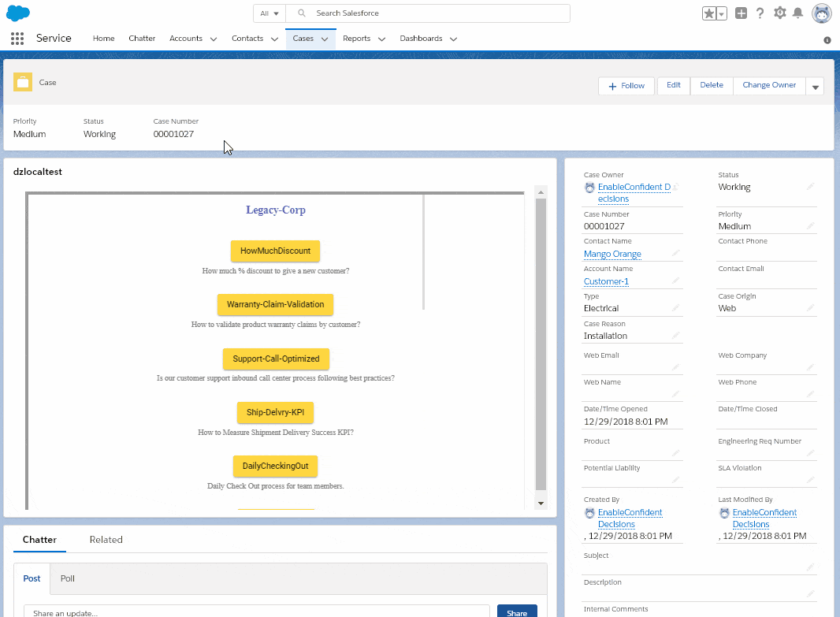Open the Setup gear icon
This screenshot has width=840, height=617.
(x=779, y=13)
